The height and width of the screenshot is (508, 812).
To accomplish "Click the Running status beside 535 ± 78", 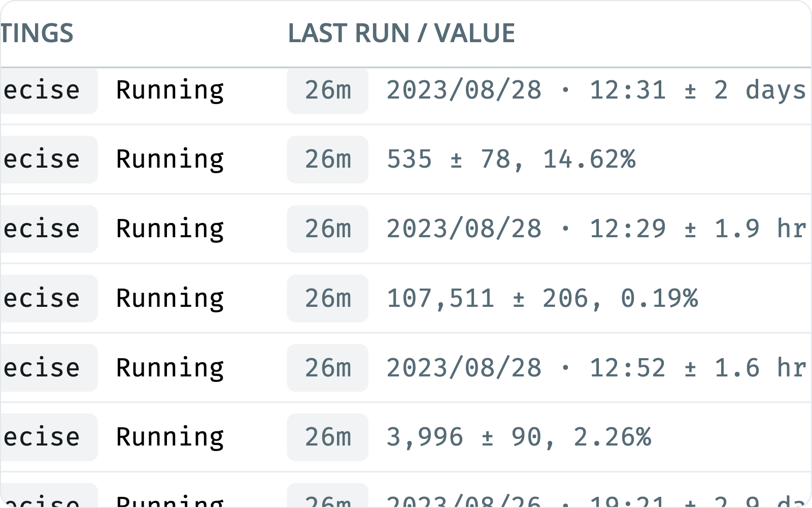I will click(x=170, y=159).
